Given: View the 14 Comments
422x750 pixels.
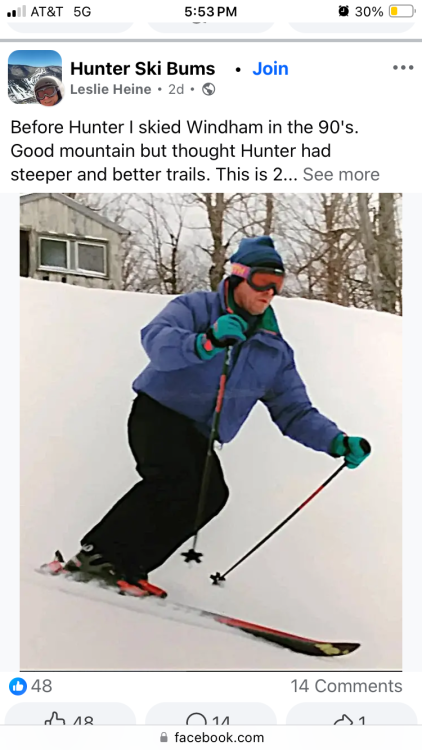Looking at the screenshot, I should (x=346, y=686).
